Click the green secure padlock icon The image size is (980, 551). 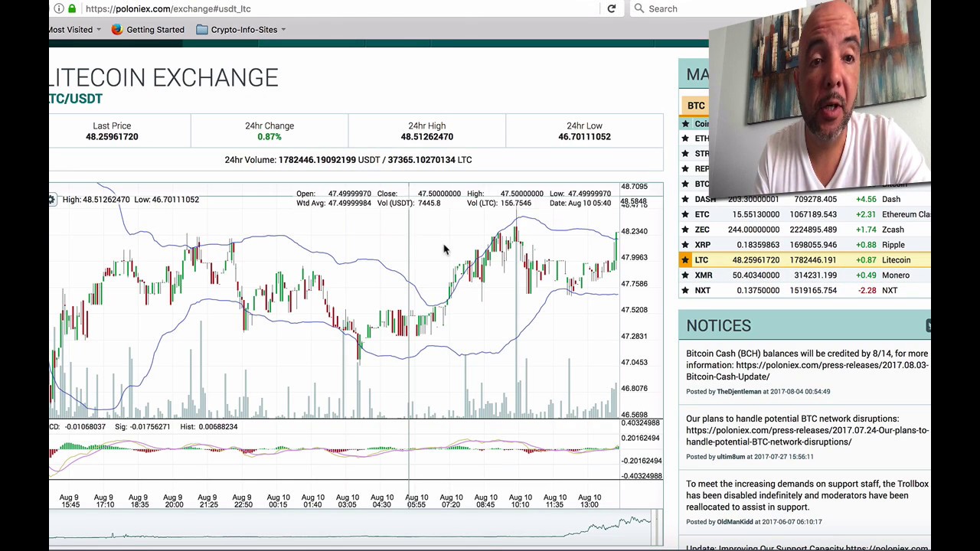[x=72, y=8]
